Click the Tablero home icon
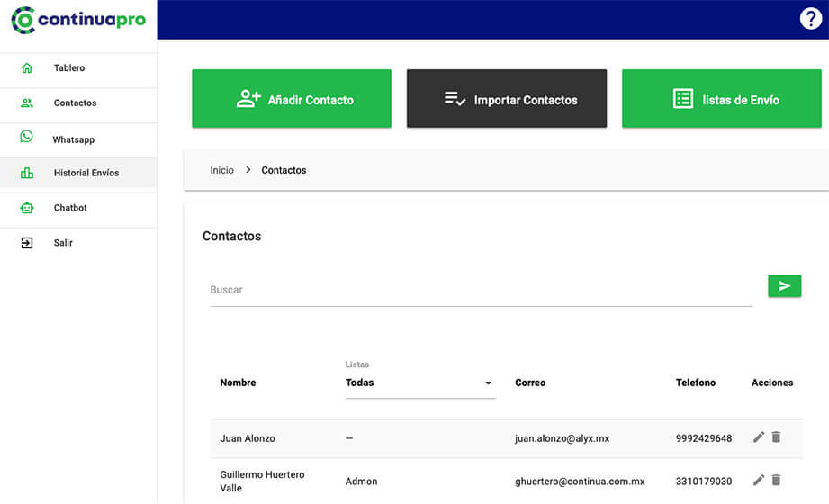This screenshot has width=829, height=504. [27, 67]
